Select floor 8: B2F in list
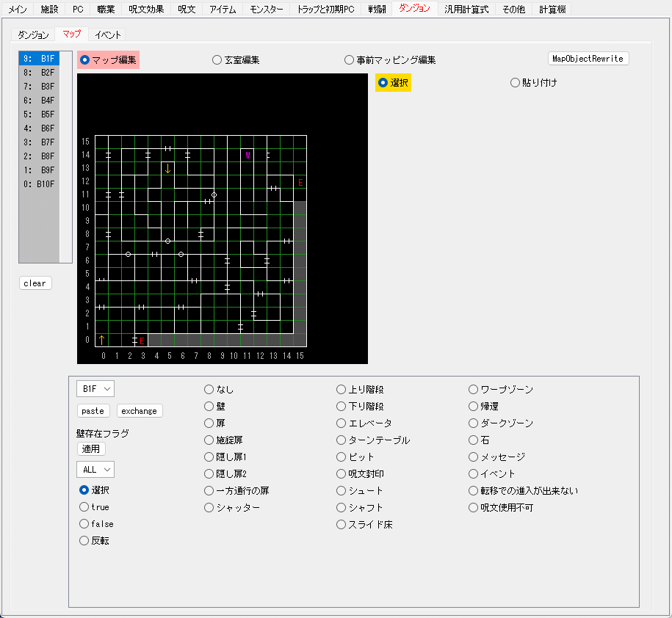672x618 pixels. click(x=39, y=73)
